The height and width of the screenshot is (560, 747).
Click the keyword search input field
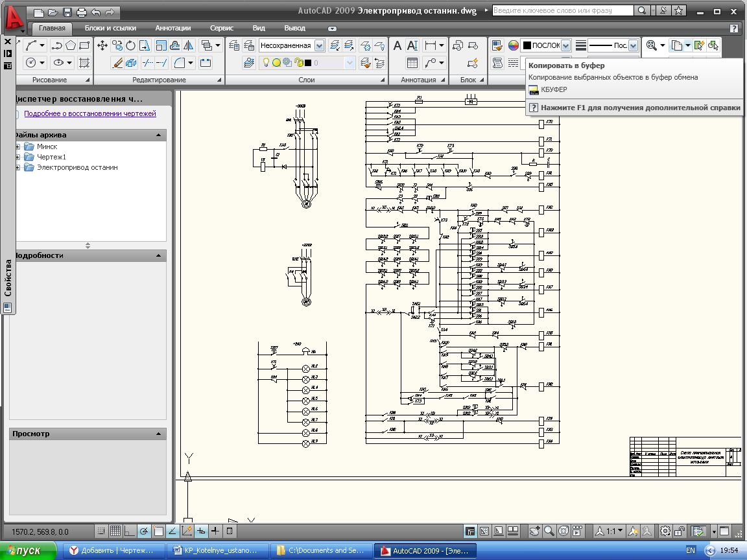(x=563, y=10)
